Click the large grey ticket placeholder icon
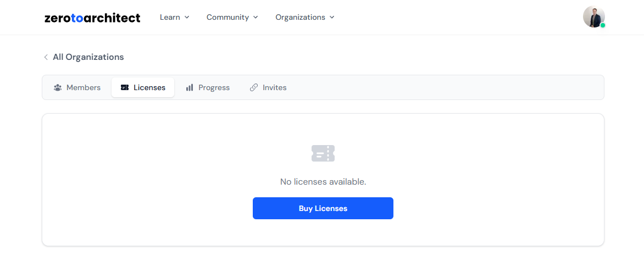 (323, 153)
